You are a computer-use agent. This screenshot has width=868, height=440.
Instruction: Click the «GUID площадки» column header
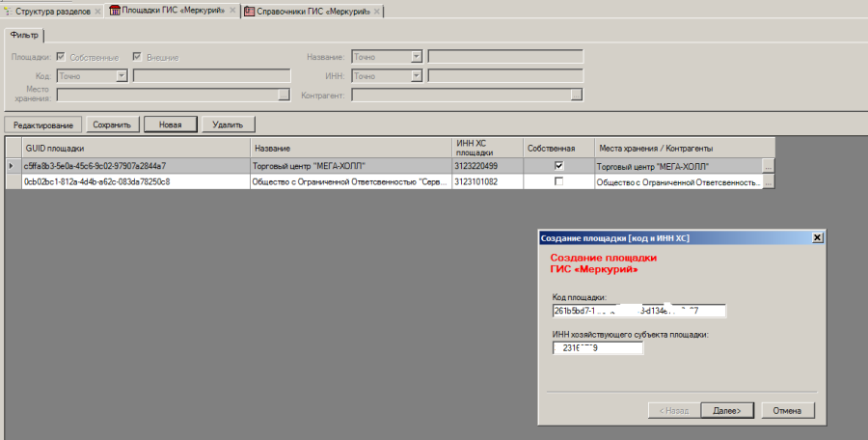[136, 148]
